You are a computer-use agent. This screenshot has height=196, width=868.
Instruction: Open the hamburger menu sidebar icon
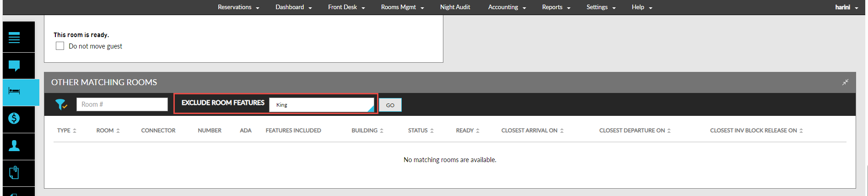coord(14,38)
